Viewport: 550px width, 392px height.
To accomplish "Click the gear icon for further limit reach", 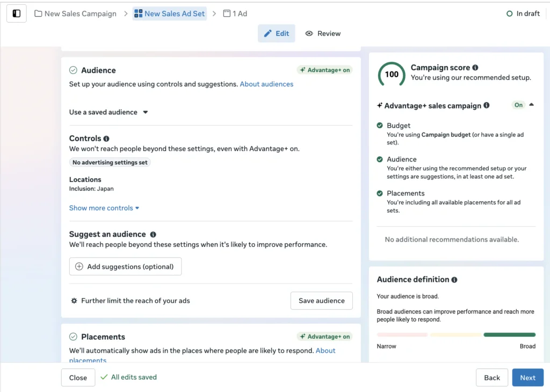I will [x=74, y=301].
